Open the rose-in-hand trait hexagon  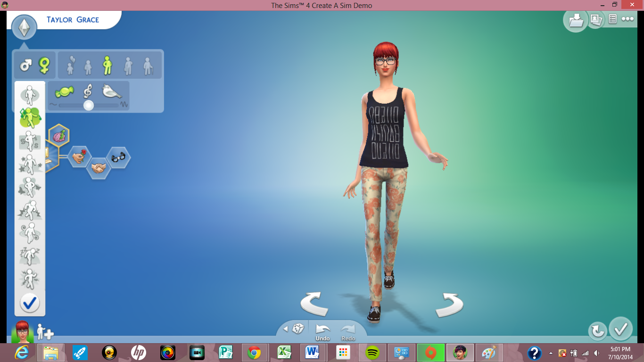pos(79,156)
